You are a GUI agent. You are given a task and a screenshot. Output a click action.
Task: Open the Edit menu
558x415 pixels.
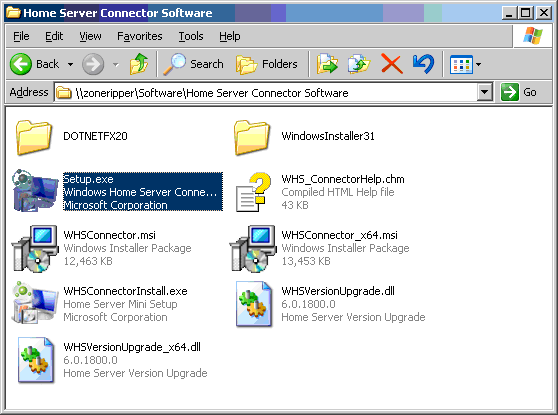[54, 36]
